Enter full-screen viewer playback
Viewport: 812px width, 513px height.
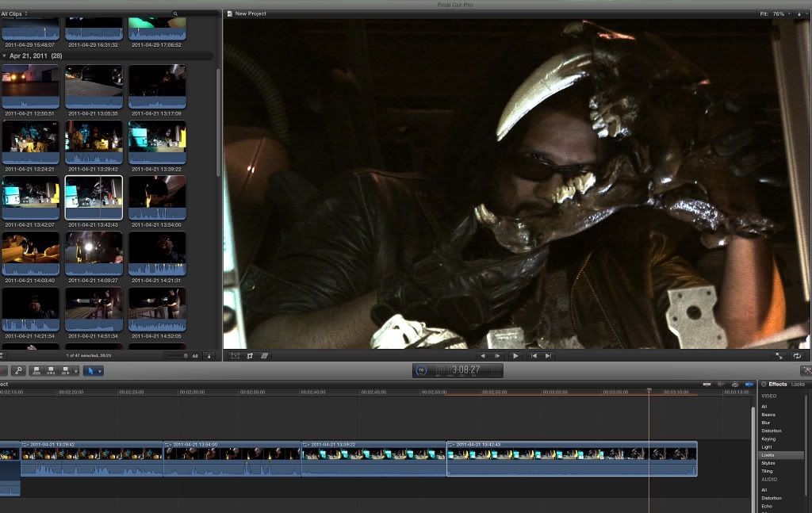point(779,356)
